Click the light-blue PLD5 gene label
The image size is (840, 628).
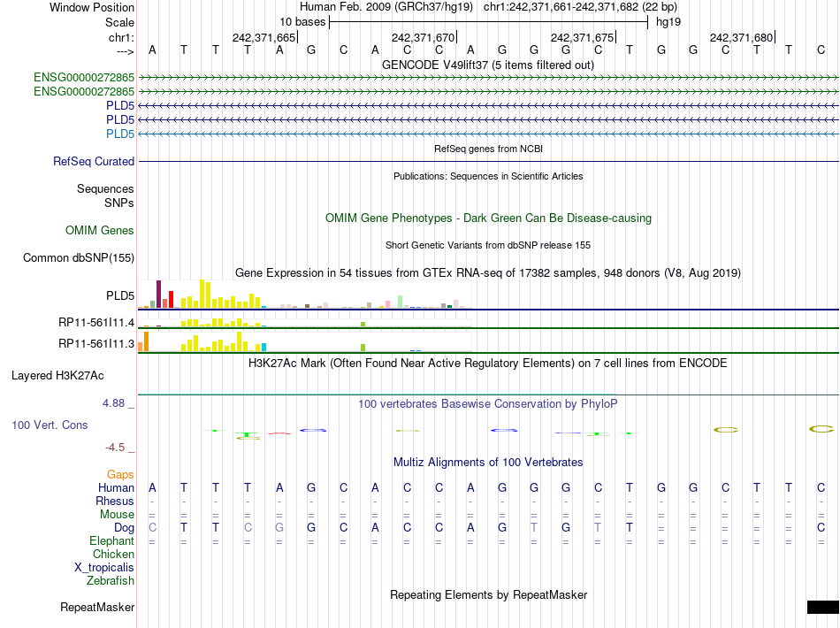120,134
